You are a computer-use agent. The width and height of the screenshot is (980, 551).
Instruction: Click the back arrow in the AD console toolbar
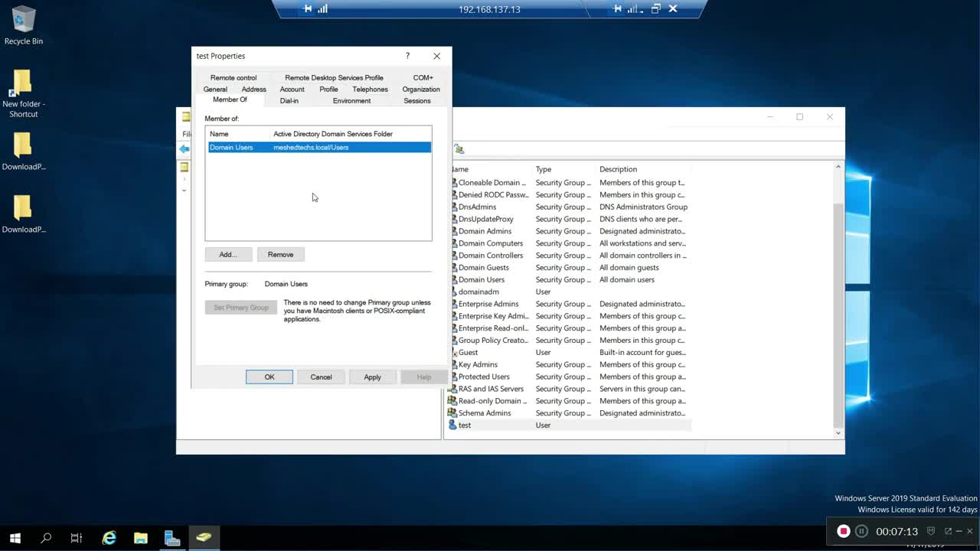tap(185, 149)
